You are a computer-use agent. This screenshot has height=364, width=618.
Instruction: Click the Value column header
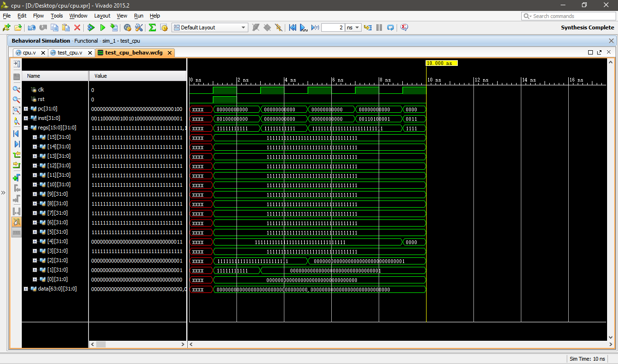pos(137,76)
